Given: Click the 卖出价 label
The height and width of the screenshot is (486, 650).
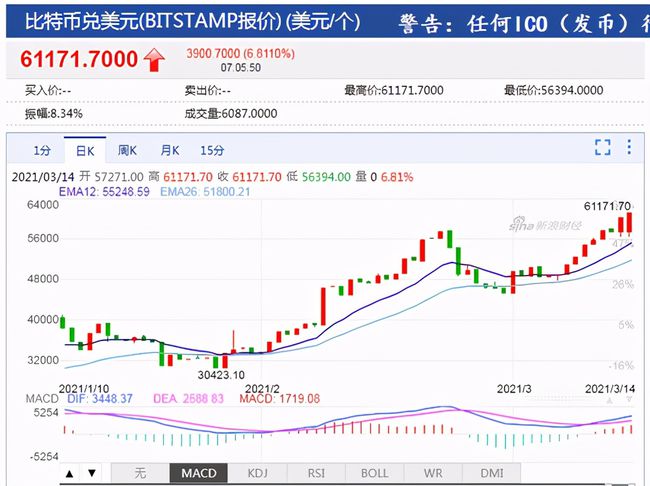Looking at the screenshot, I should coord(207,90).
